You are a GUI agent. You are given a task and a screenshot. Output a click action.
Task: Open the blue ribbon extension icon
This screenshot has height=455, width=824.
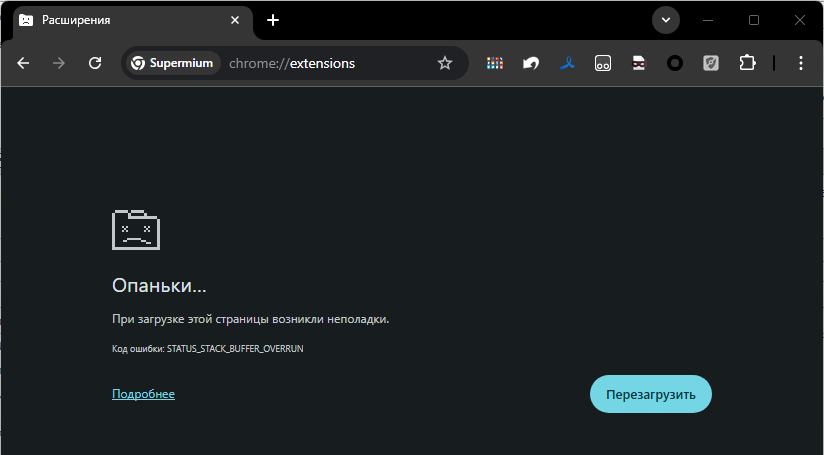(567, 64)
